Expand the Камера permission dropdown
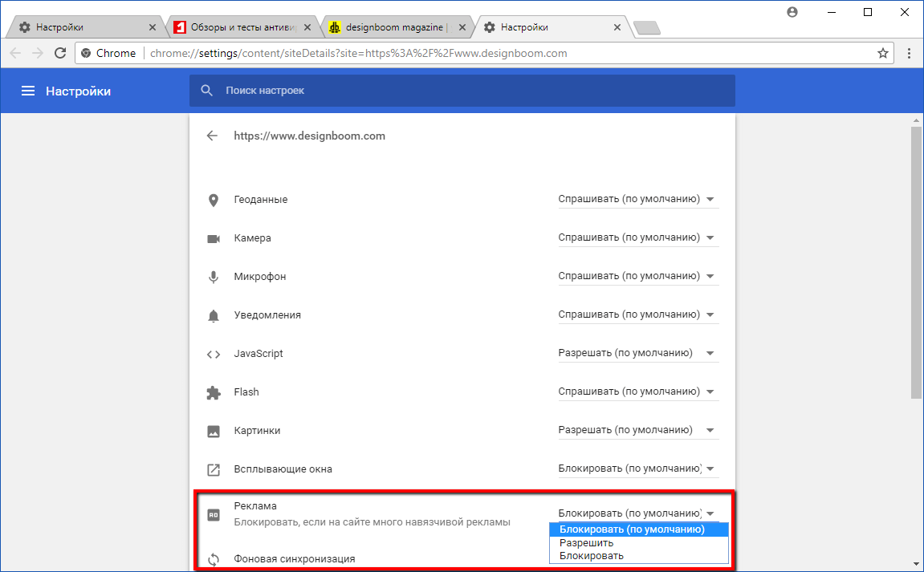This screenshot has height=572, width=924. (637, 237)
